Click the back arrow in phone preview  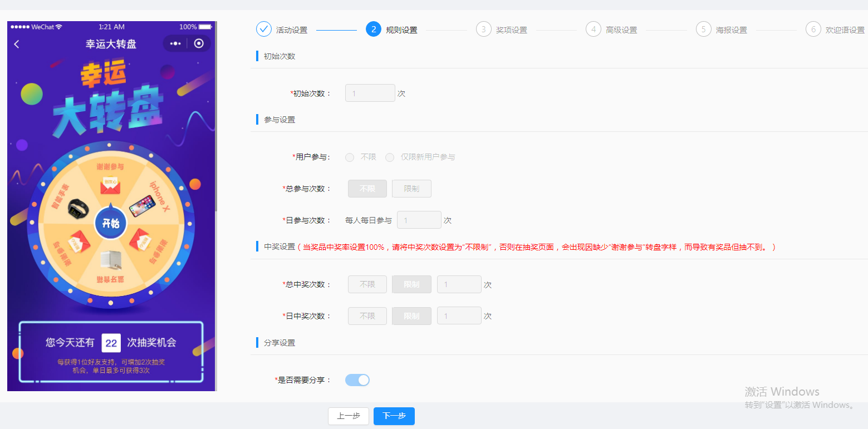point(17,44)
